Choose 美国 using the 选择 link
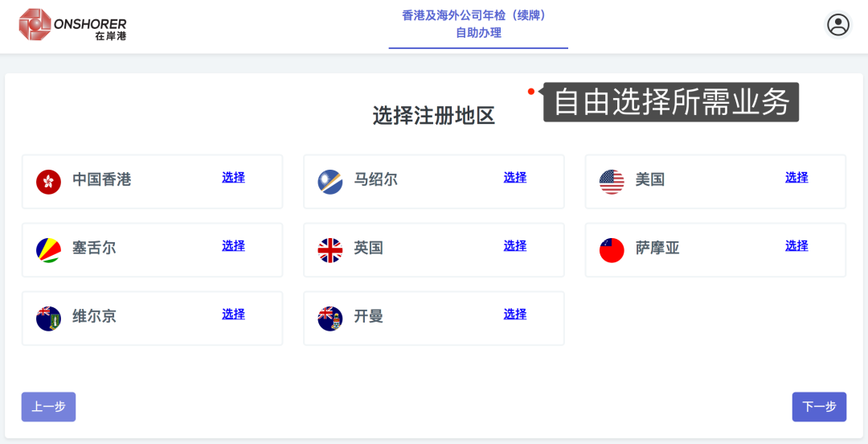868x444 pixels. tap(796, 178)
